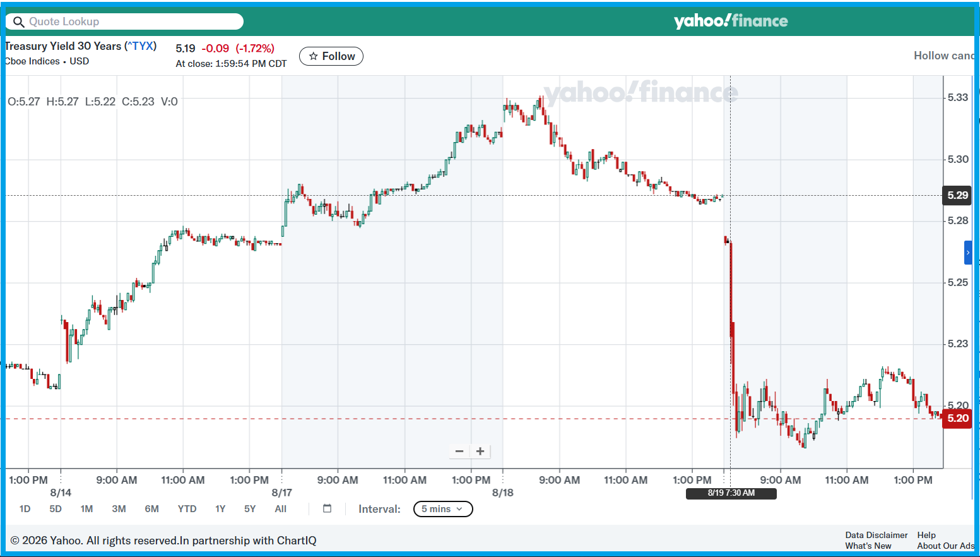Focus the Quote Lookup search field

point(125,21)
